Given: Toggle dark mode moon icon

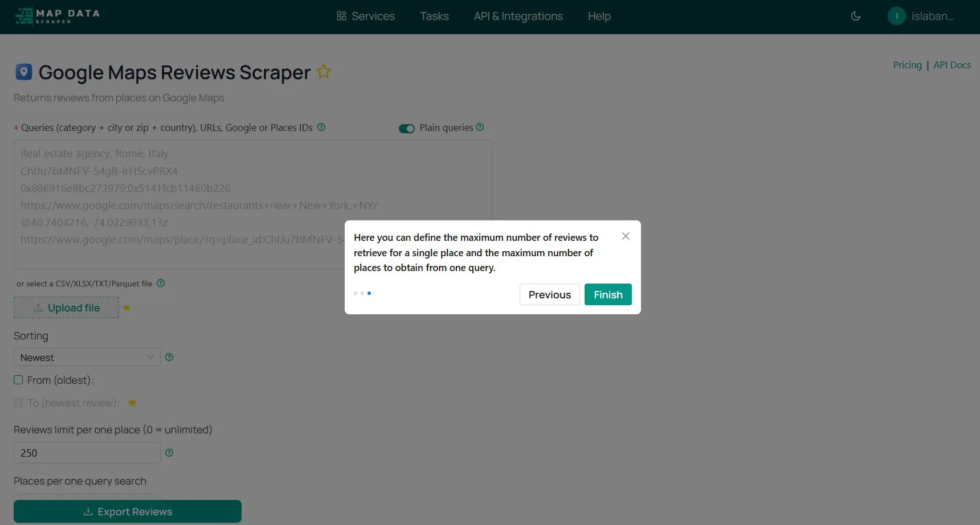Looking at the screenshot, I should [855, 16].
